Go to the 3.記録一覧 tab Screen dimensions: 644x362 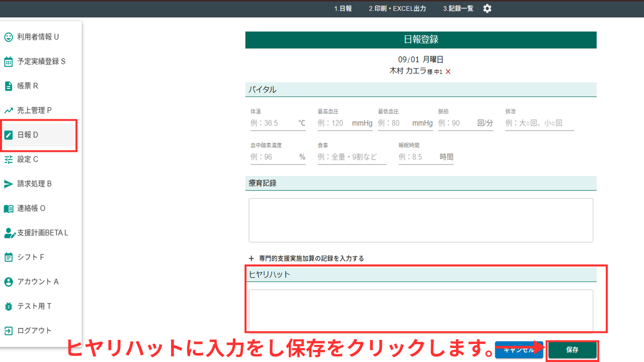pyautogui.click(x=458, y=9)
